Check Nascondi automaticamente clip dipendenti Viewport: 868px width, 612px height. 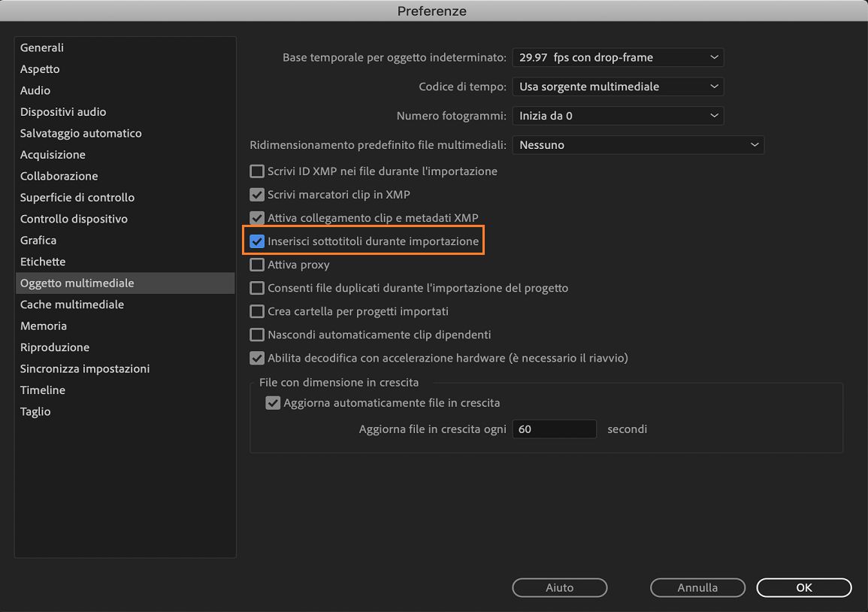[257, 335]
